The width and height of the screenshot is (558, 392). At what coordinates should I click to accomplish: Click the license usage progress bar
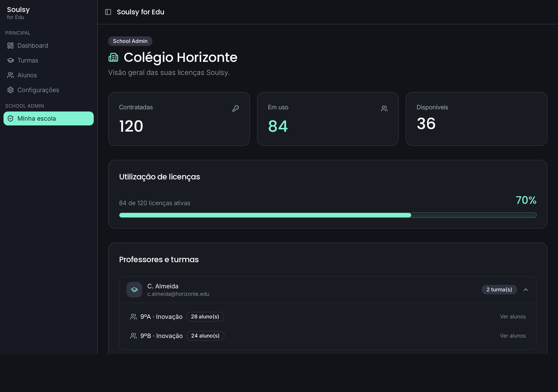tap(328, 215)
